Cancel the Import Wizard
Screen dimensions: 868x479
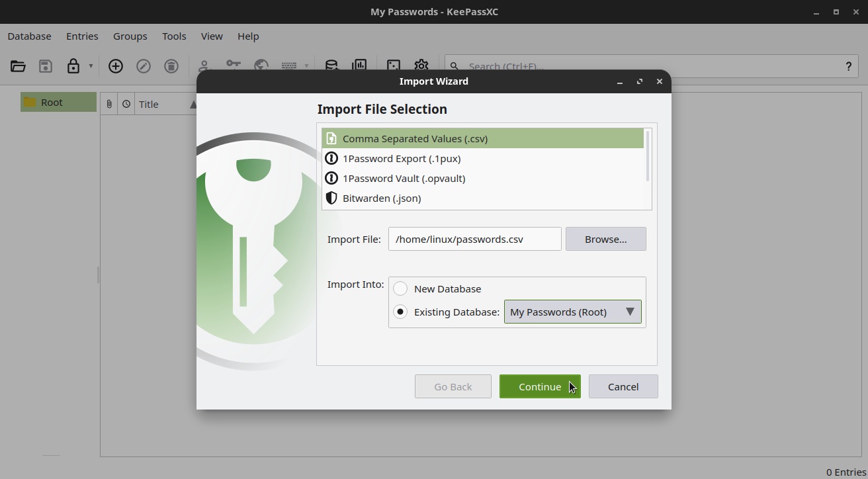click(623, 386)
